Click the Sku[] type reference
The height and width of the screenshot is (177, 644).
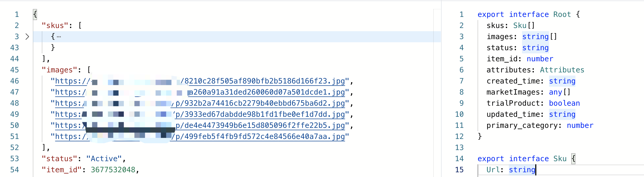(524, 26)
